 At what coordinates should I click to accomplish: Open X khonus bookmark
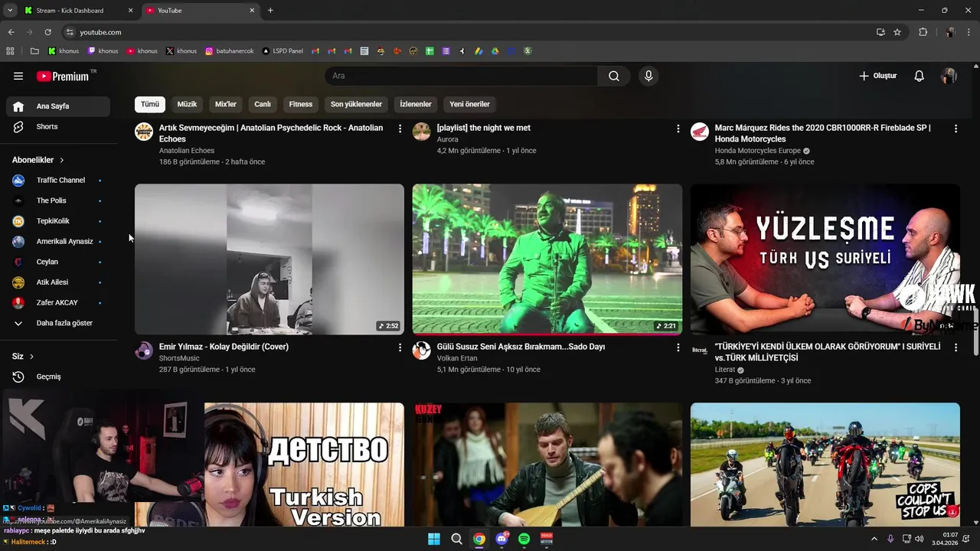tap(181, 51)
